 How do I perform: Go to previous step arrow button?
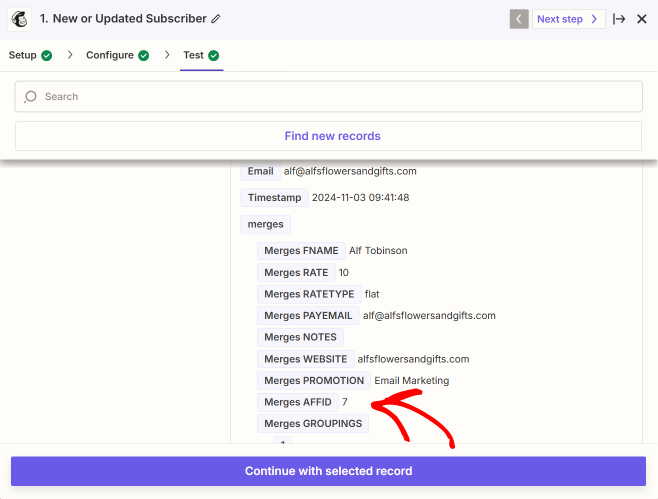click(x=519, y=19)
